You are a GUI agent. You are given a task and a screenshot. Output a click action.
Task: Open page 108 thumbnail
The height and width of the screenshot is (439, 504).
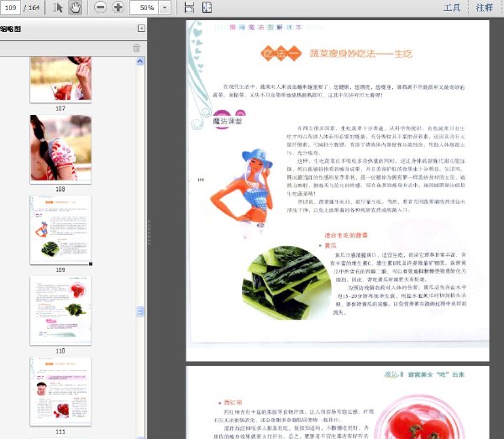(60, 149)
